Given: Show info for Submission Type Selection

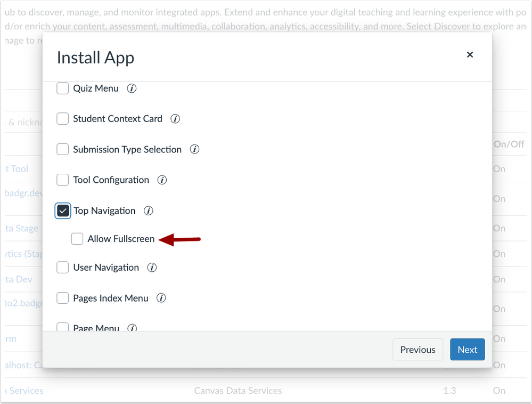Looking at the screenshot, I should click(195, 150).
